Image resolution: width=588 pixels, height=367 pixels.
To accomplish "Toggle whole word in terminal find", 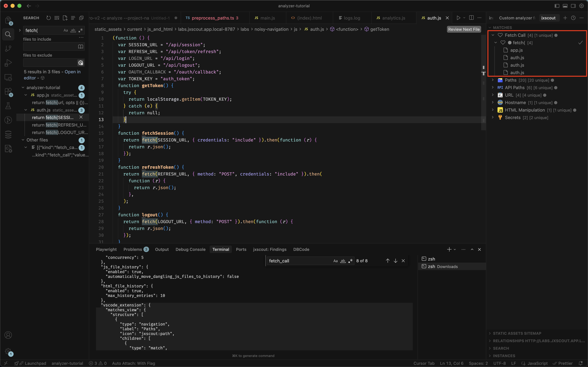I will (x=343, y=261).
